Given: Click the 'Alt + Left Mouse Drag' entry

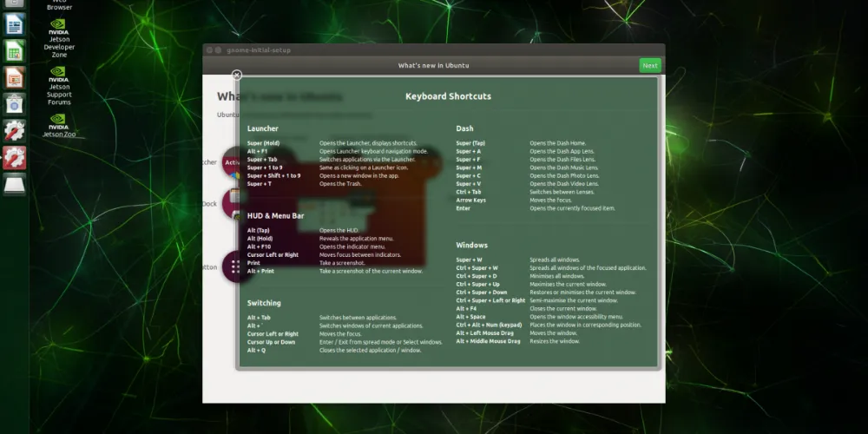Looking at the screenshot, I should tap(484, 333).
